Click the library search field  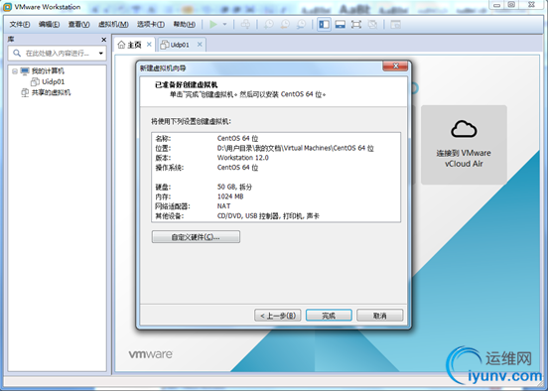pyautogui.click(x=57, y=54)
